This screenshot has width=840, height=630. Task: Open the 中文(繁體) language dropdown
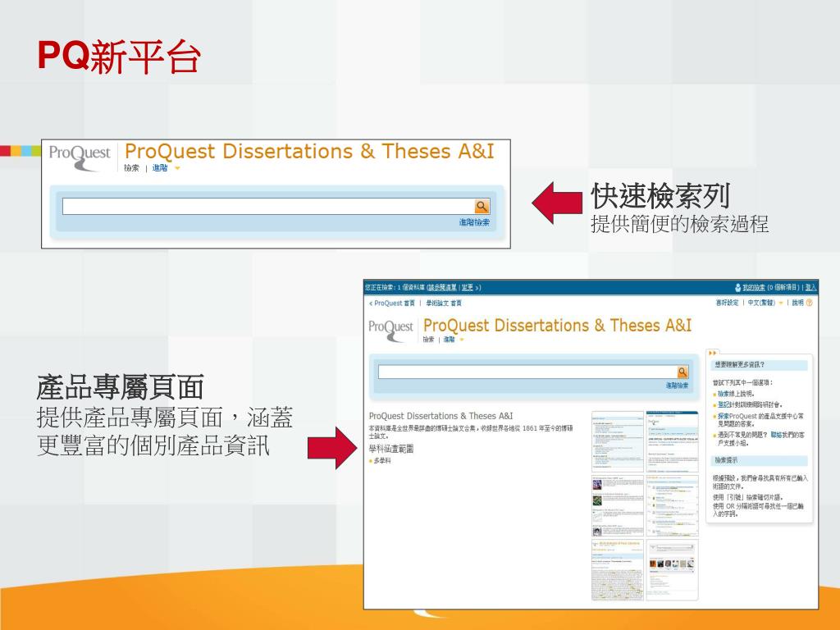coord(765,303)
